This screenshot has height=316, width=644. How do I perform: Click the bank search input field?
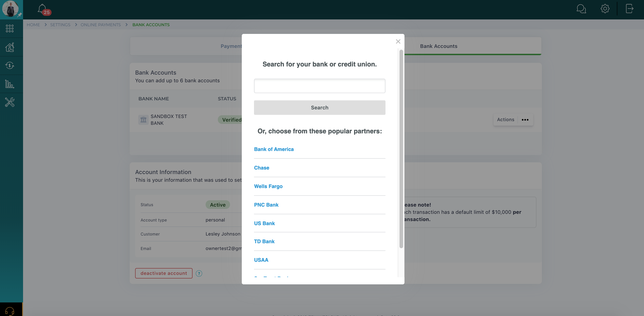point(320,86)
